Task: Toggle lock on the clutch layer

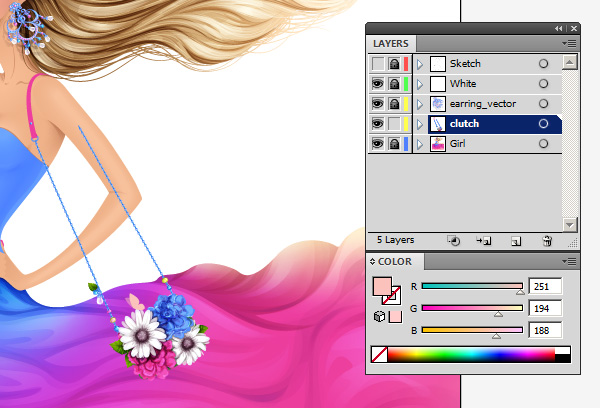Action: click(x=394, y=124)
